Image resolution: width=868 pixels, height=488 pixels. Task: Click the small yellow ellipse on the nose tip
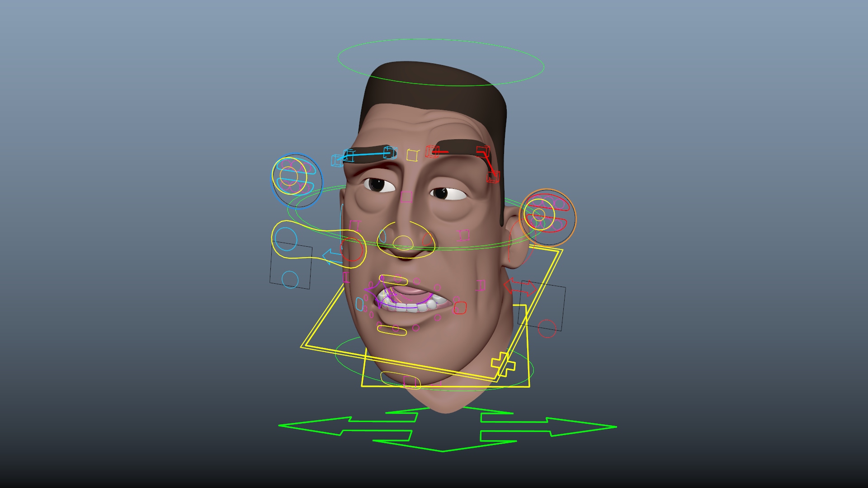coord(403,243)
